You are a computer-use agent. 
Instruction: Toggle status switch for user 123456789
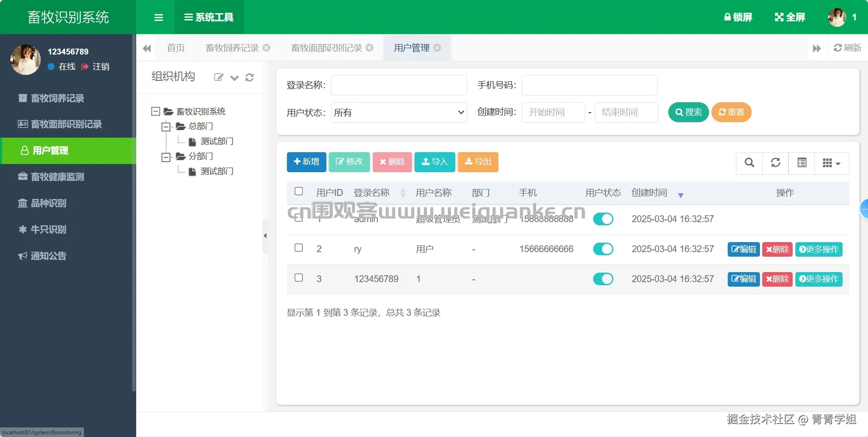click(x=603, y=279)
